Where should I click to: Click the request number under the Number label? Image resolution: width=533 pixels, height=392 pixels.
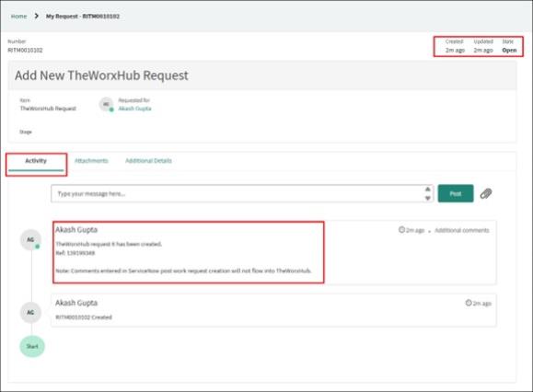point(25,51)
